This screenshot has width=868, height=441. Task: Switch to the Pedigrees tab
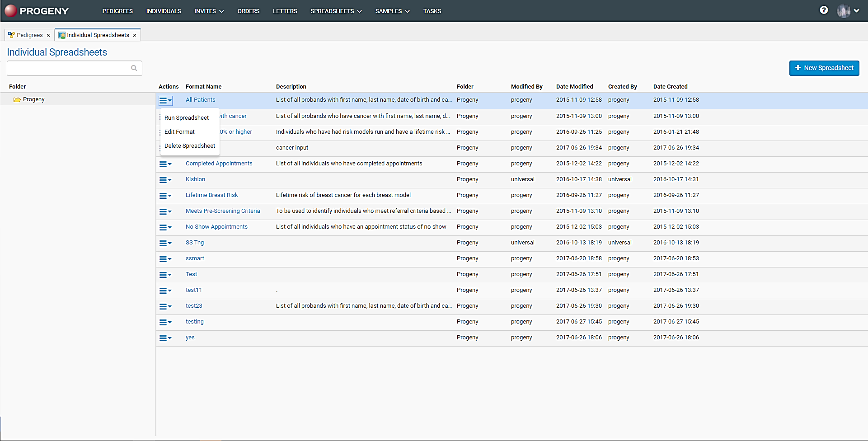coord(28,35)
